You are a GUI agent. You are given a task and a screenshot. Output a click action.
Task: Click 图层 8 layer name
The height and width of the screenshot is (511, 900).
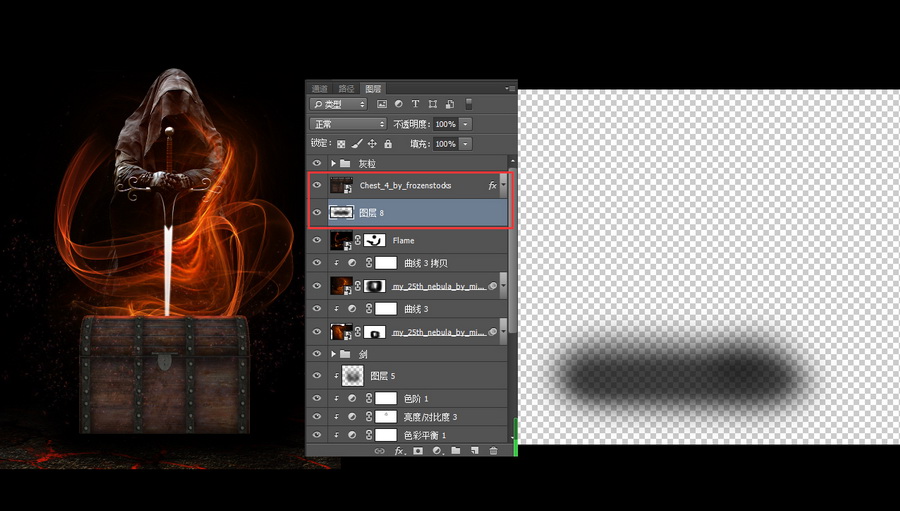pyautogui.click(x=371, y=212)
